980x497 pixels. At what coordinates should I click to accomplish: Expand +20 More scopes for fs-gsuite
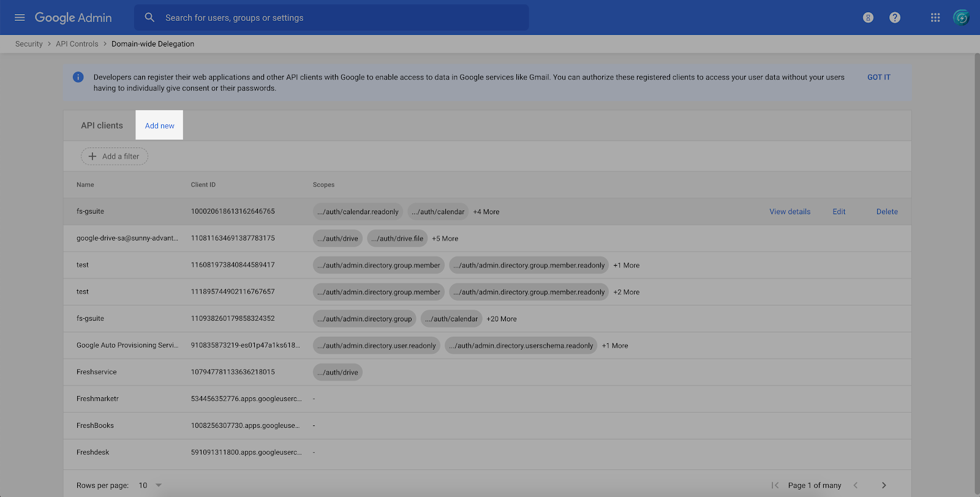pyautogui.click(x=502, y=319)
